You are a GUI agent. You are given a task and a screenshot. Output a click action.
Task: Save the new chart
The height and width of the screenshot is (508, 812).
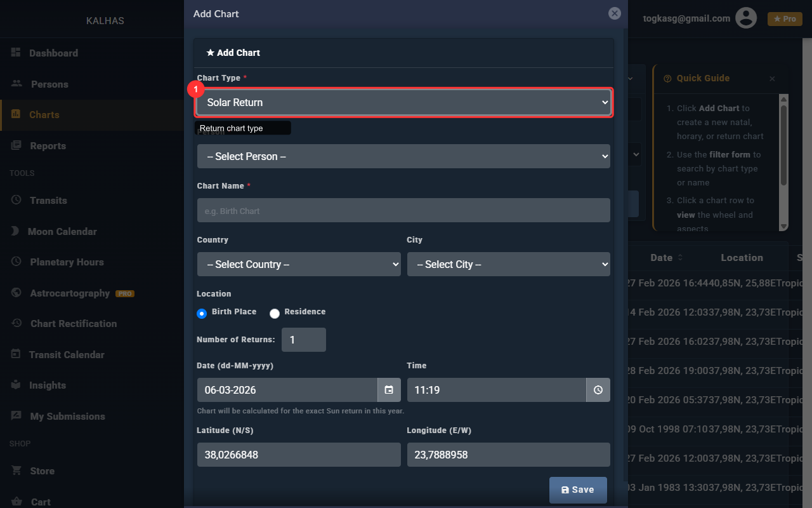click(x=577, y=490)
